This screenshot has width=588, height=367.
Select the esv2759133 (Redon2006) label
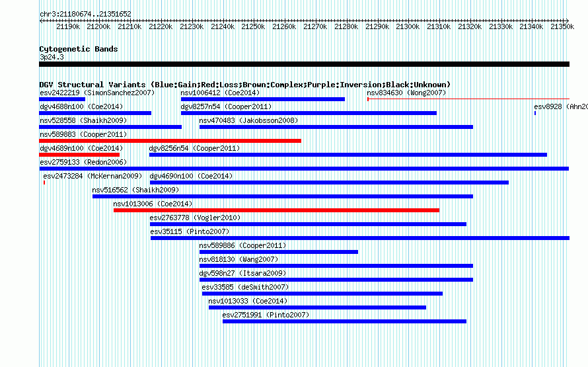(x=83, y=162)
